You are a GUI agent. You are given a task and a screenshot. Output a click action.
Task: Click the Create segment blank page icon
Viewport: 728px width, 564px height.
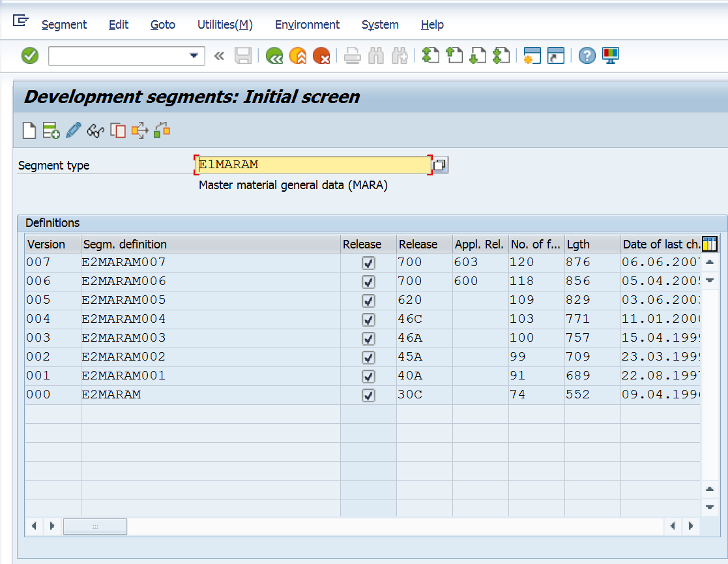29,130
